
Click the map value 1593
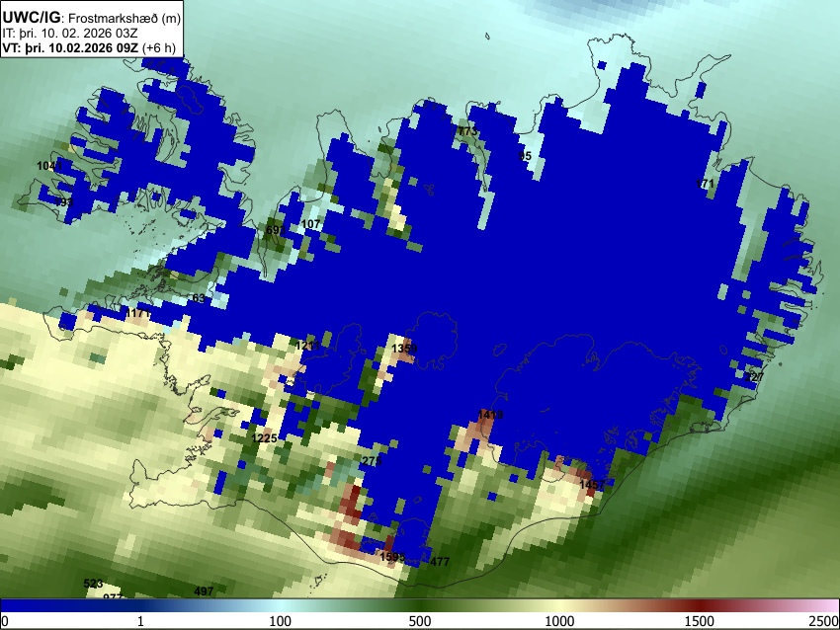392,557
